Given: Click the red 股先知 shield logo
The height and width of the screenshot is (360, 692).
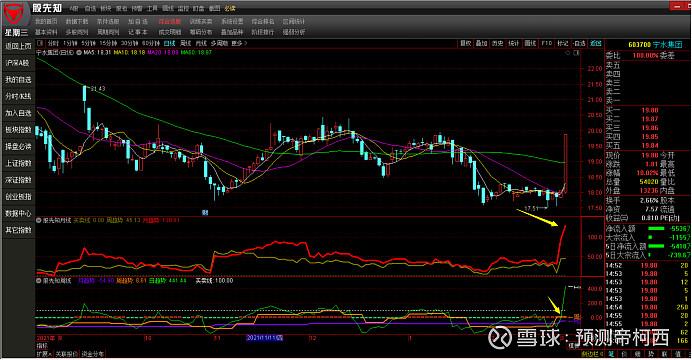Looking at the screenshot, I should tap(15, 15).
